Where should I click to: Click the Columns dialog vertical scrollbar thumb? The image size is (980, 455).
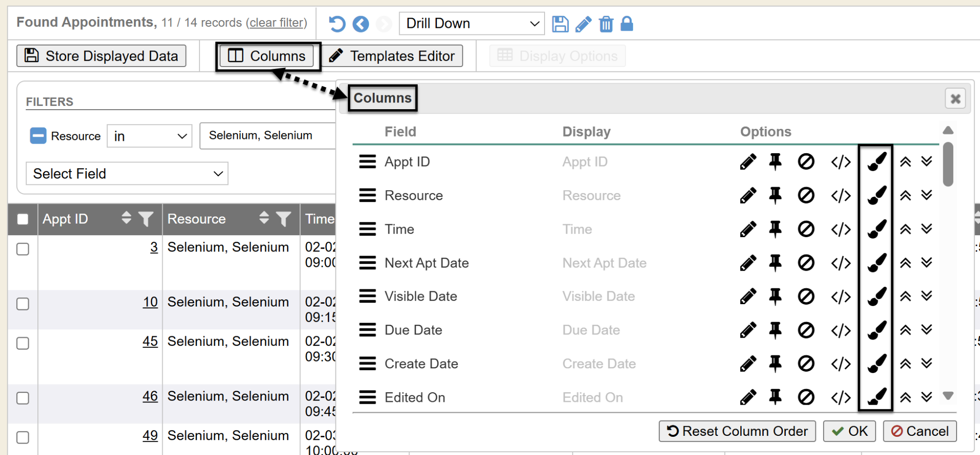948,164
